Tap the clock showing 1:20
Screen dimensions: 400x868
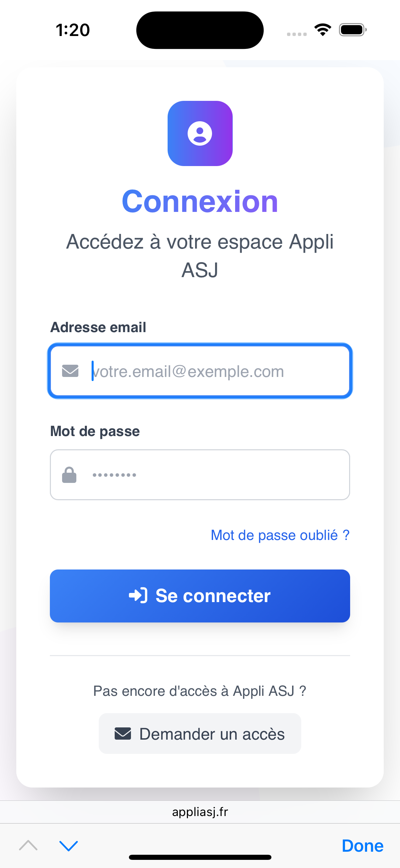pyautogui.click(x=72, y=30)
